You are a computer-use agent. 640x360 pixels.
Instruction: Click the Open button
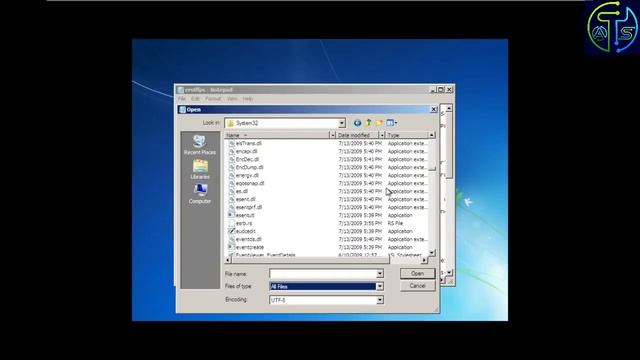[x=417, y=273]
